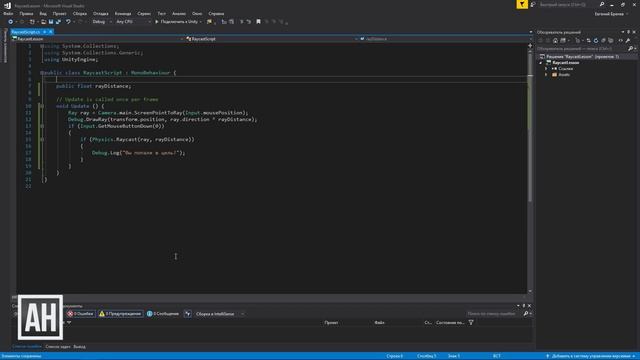The width and height of the screenshot is (640, 360).
Task: Collapse the Update method code region
Action: point(42,106)
